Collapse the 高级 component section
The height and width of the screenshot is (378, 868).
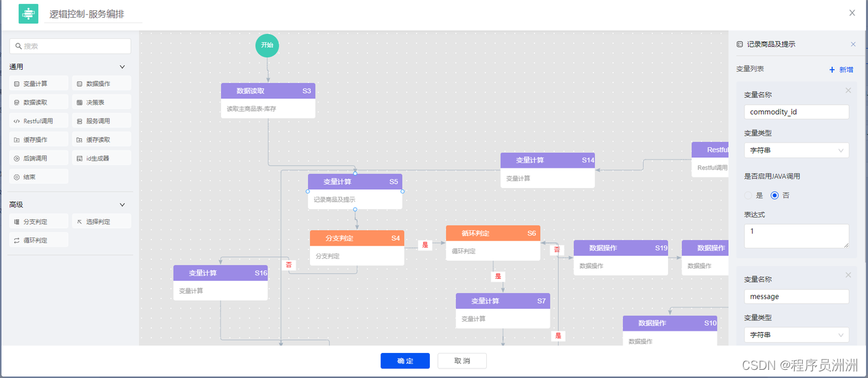coord(122,205)
